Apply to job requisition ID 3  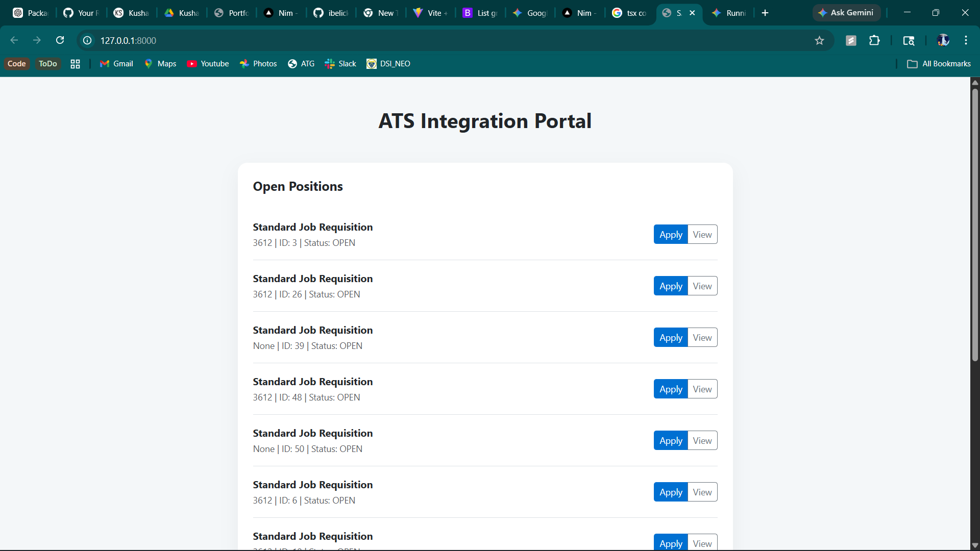(670, 235)
